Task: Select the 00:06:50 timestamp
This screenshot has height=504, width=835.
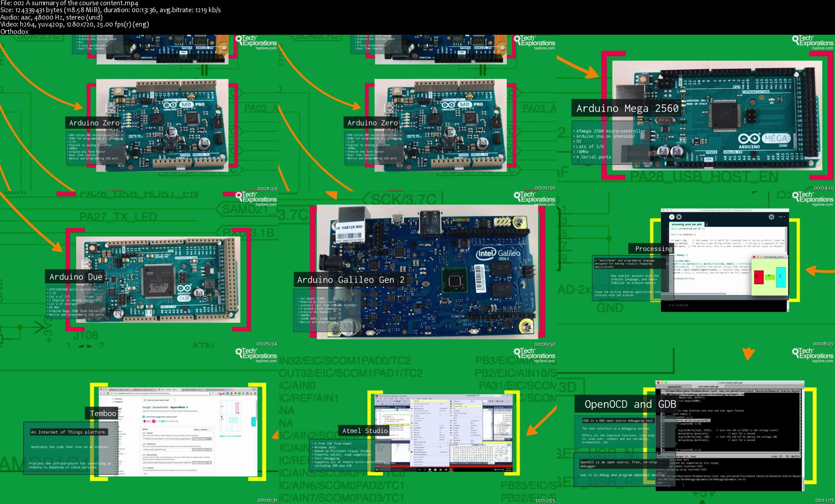Action: click(545, 344)
